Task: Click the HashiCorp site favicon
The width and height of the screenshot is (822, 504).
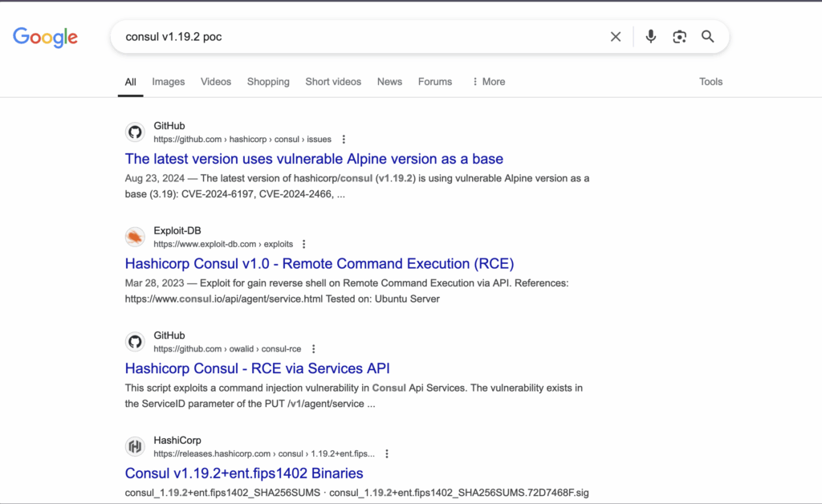Action: pos(136,447)
